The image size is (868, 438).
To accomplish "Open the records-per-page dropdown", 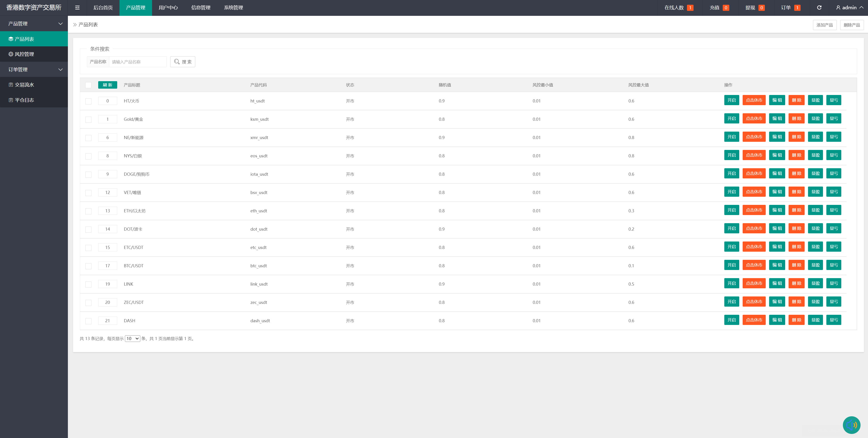I will (x=132, y=339).
